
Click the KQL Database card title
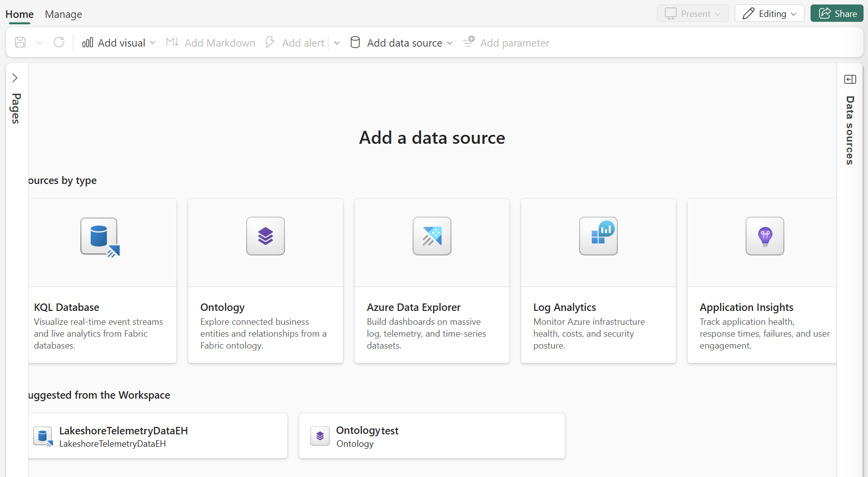pyautogui.click(x=66, y=307)
